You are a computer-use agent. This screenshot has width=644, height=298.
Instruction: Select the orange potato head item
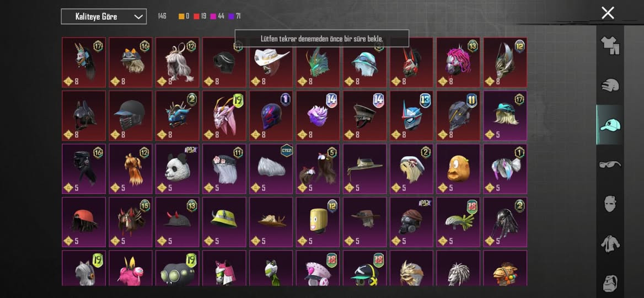tap(458, 168)
